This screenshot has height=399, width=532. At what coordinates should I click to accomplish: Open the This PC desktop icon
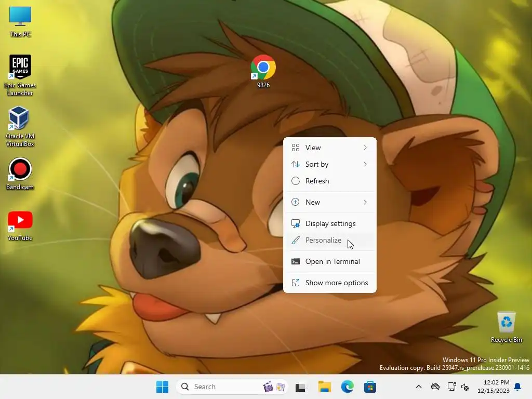pos(20,22)
